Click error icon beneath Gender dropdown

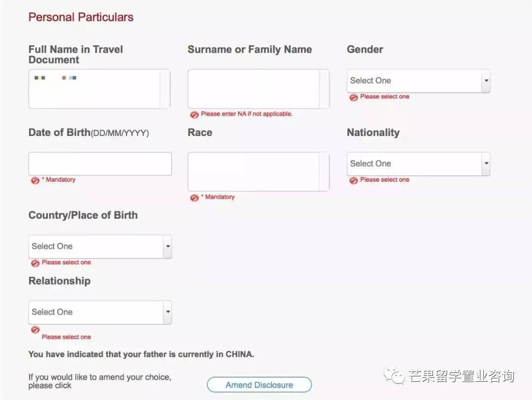pos(353,98)
